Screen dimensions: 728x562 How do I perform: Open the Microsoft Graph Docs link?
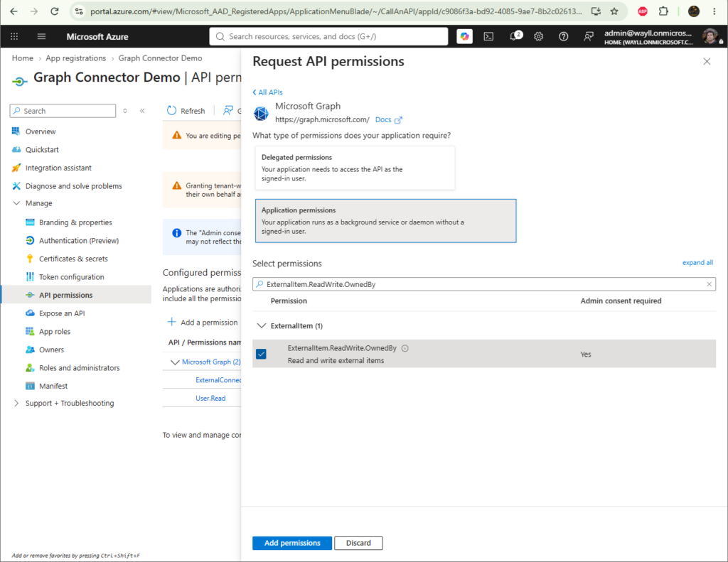(x=388, y=120)
